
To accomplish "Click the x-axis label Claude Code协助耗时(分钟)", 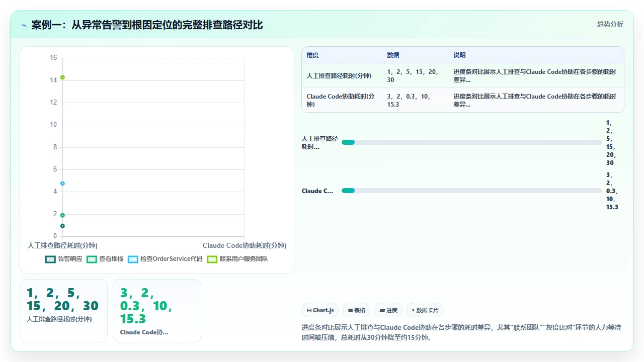I will [245, 245].
